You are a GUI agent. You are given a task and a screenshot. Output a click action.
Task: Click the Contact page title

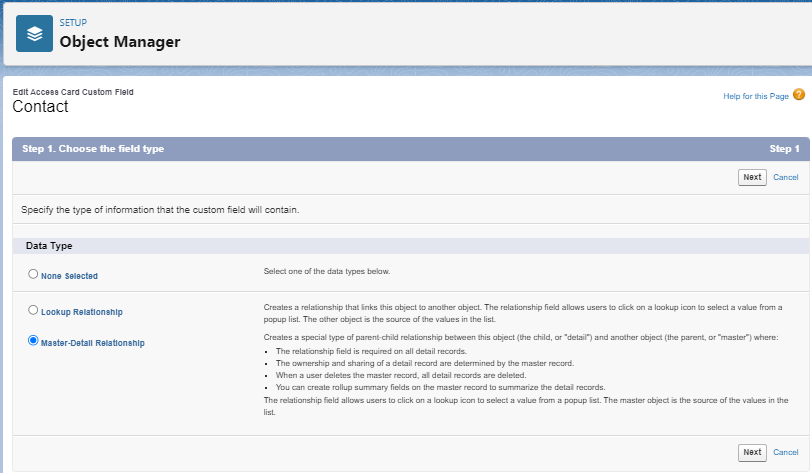(40, 107)
